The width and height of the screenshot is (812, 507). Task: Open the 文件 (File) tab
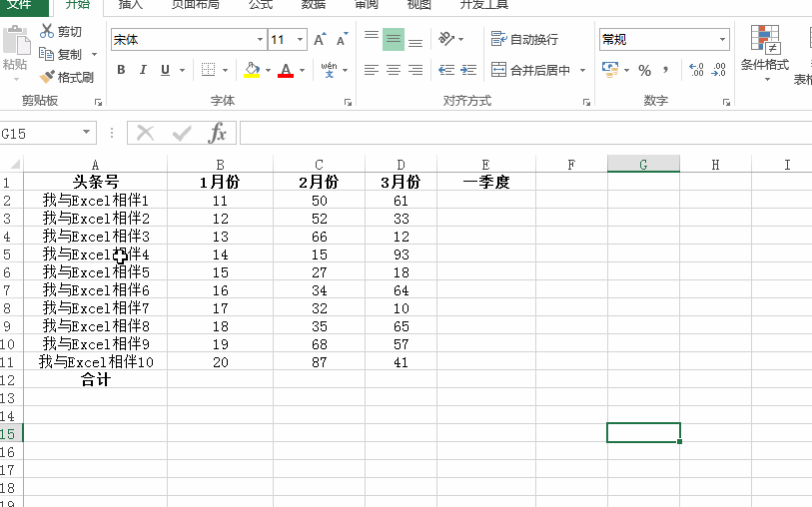19,5
